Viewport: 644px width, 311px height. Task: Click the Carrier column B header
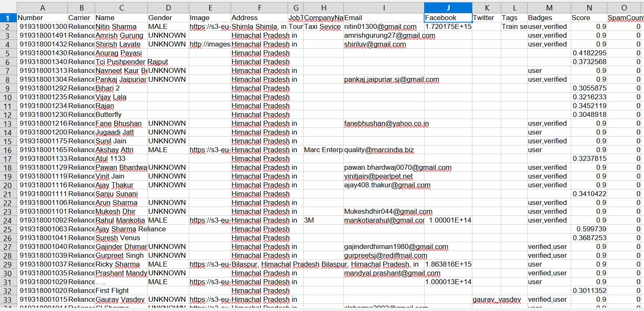pos(81,7)
